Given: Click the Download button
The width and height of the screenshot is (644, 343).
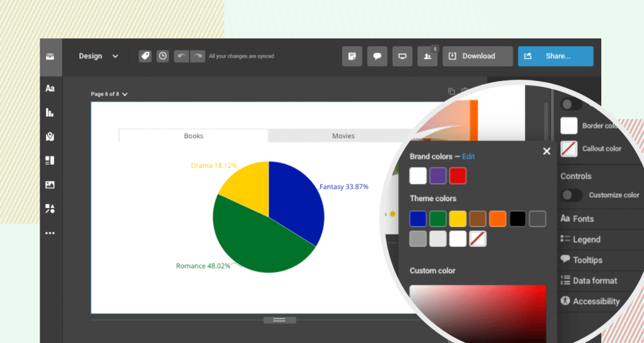Looking at the screenshot, I should click(478, 56).
